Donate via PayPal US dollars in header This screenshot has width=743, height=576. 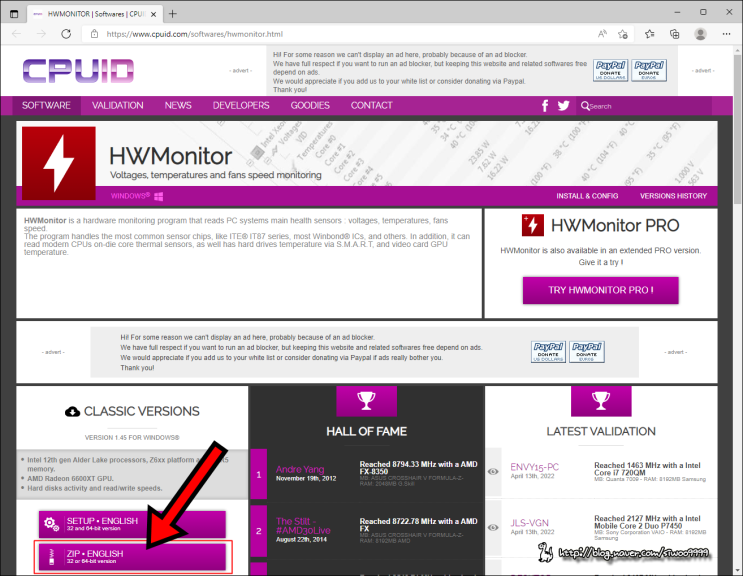(610, 71)
